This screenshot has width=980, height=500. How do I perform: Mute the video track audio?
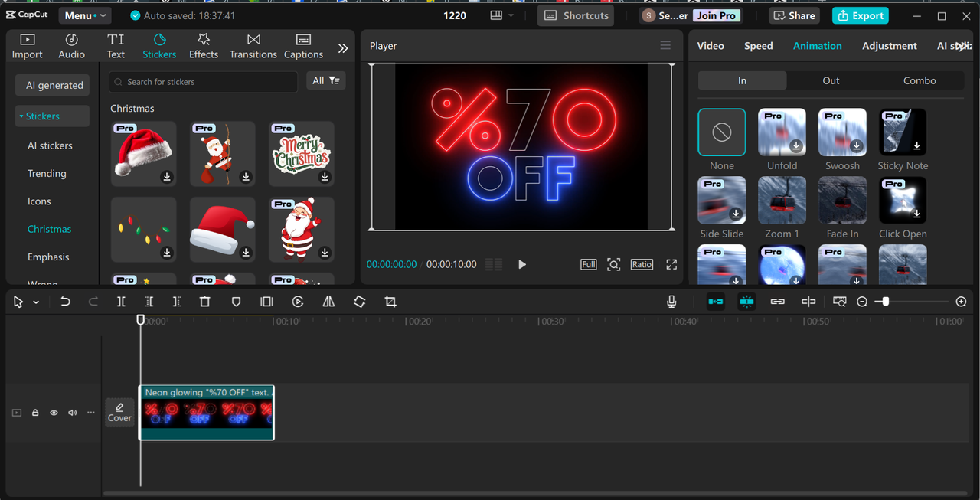[x=73, y=413]
